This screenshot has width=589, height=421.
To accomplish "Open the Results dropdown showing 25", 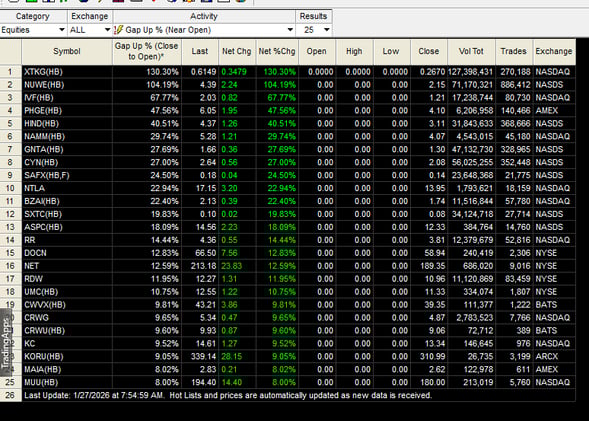I will coord(313,30).
